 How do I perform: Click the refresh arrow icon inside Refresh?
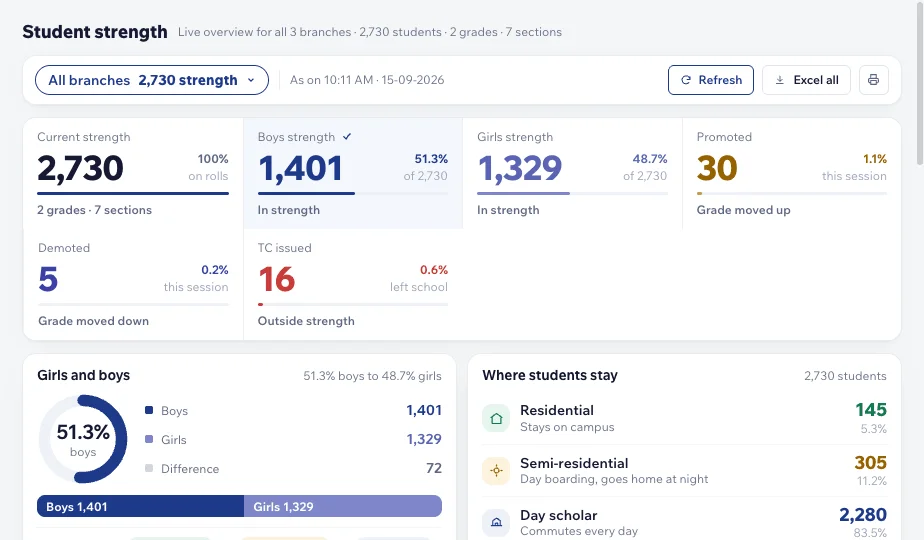pos(686,80)
